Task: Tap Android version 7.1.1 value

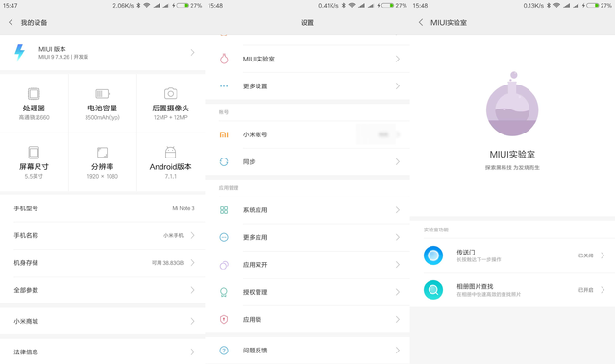Action: point(171,177)
